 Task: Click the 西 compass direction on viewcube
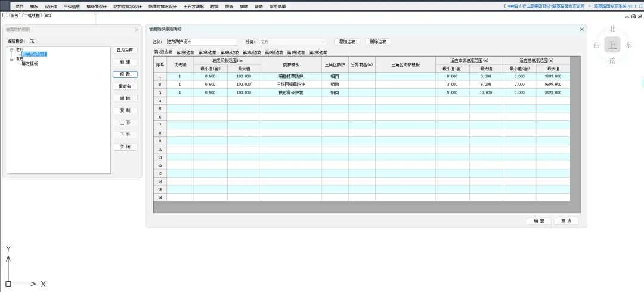(596, 45)
